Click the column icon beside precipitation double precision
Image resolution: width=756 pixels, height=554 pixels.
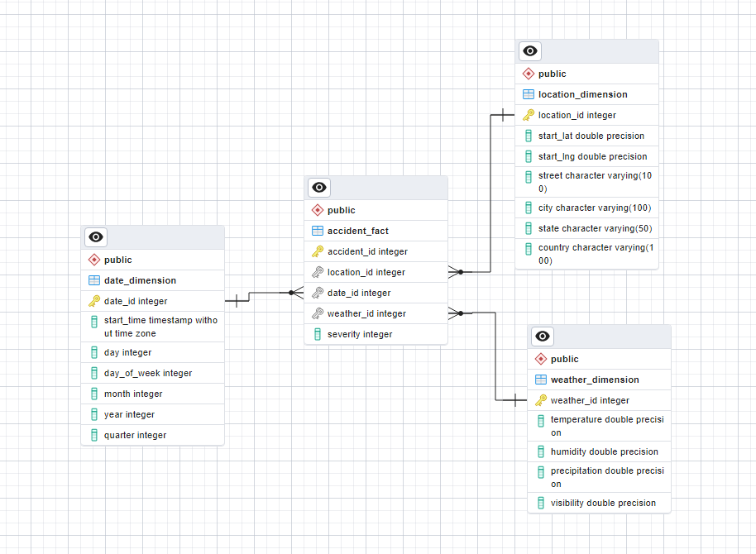(541, 471)
